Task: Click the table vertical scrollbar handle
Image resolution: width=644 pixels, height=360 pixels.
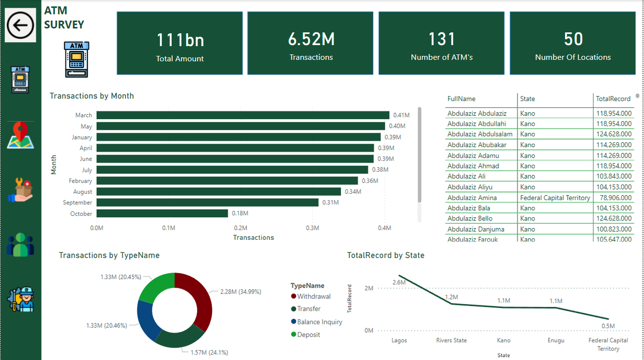Action: [638, 97]
